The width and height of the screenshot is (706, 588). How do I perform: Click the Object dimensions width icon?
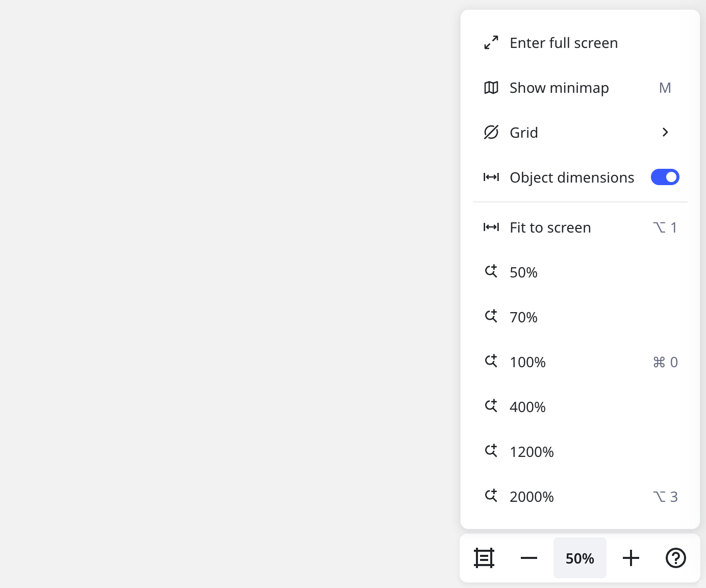pyautogui.click(x=491, y=177)
